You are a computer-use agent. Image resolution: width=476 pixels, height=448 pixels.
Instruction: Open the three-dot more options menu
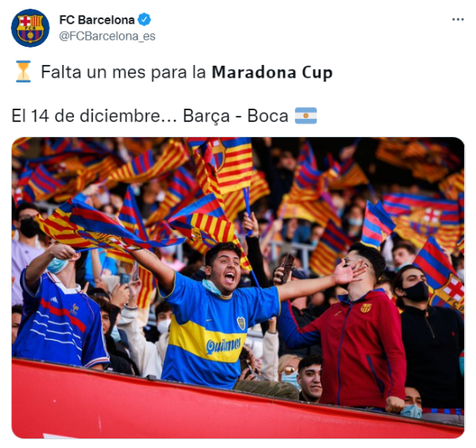(x=458, y=19)
